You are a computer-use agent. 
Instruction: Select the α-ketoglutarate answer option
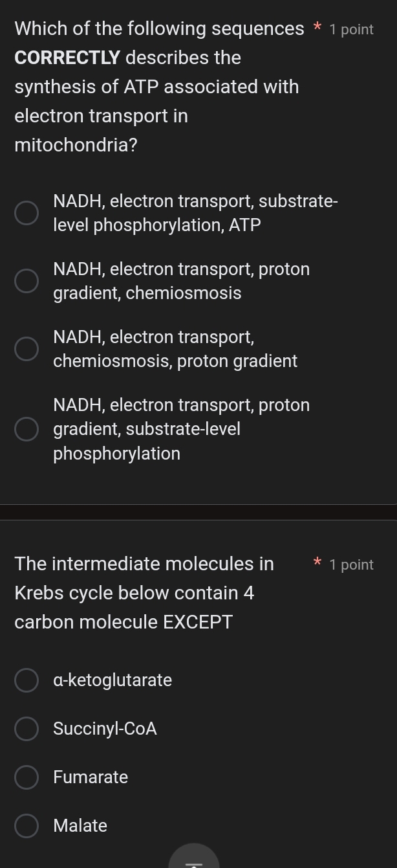(x=27, y=680)
